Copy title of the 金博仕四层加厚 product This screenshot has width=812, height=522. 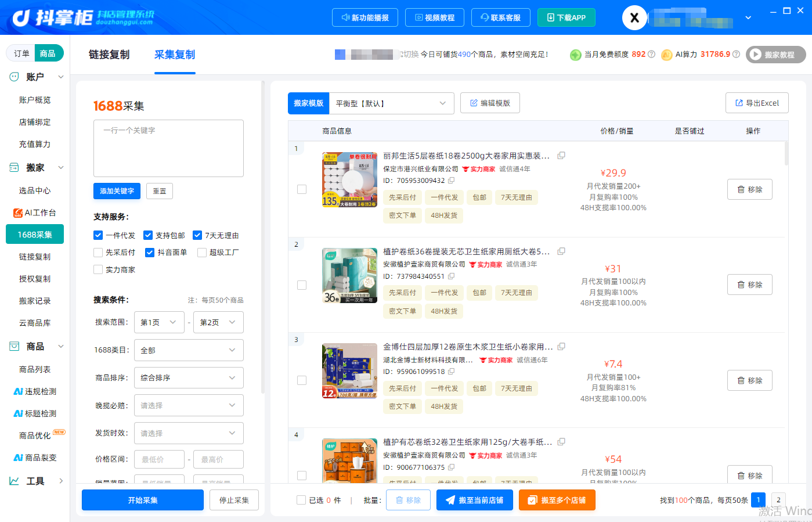click(561, 347)
